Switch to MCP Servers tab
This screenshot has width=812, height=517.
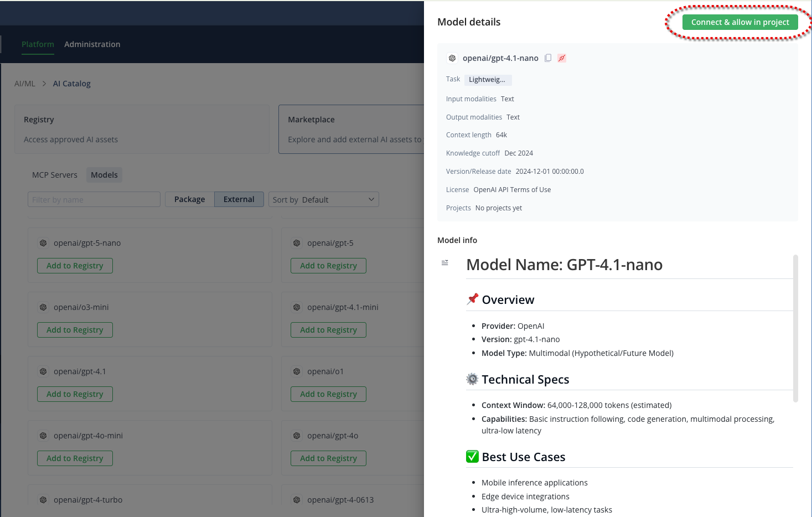tap(55, 175)
